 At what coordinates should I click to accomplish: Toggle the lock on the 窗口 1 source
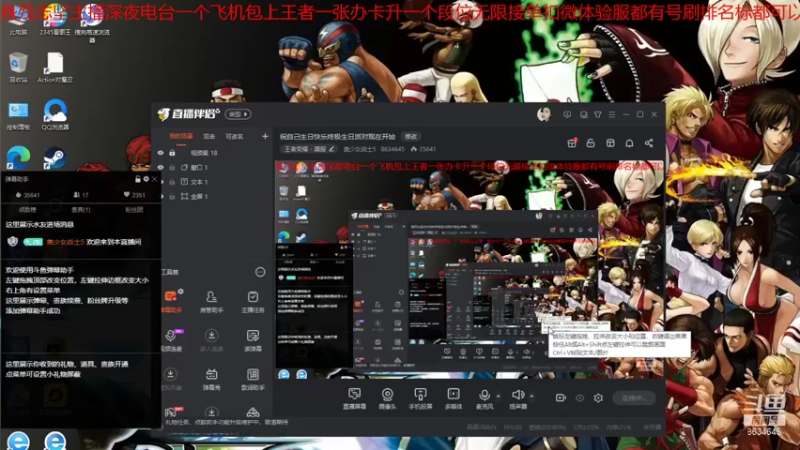(172, 167)
